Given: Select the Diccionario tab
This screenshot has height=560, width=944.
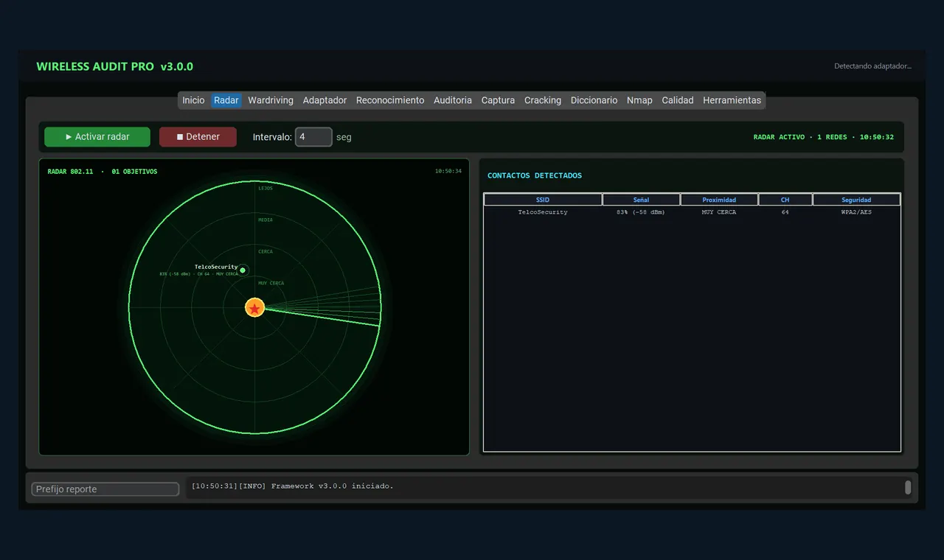Looking at the screenshot, I should tap(594, 100).
